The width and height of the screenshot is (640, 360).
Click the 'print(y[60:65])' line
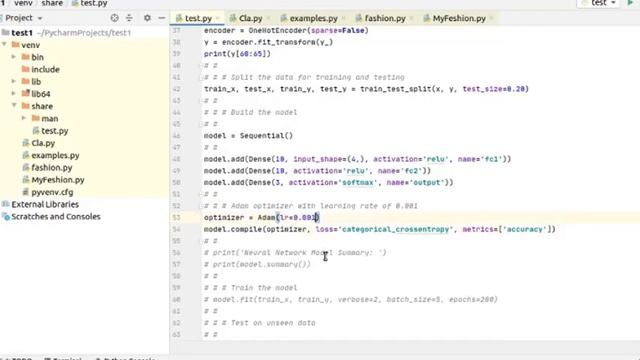click(237, 53)
